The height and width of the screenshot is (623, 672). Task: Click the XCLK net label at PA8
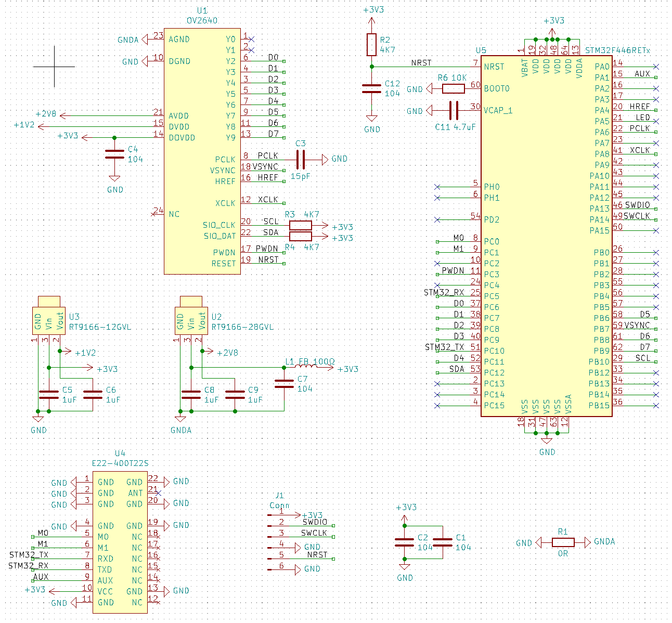pos(640,150)
